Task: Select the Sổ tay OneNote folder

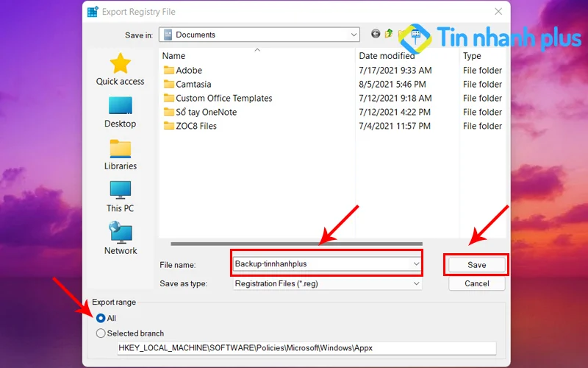Action: [x=200, y=112]
